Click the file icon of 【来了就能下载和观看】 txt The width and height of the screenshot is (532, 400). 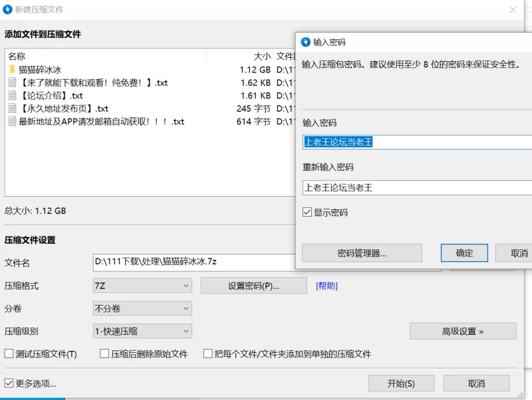tap(12, 82)
